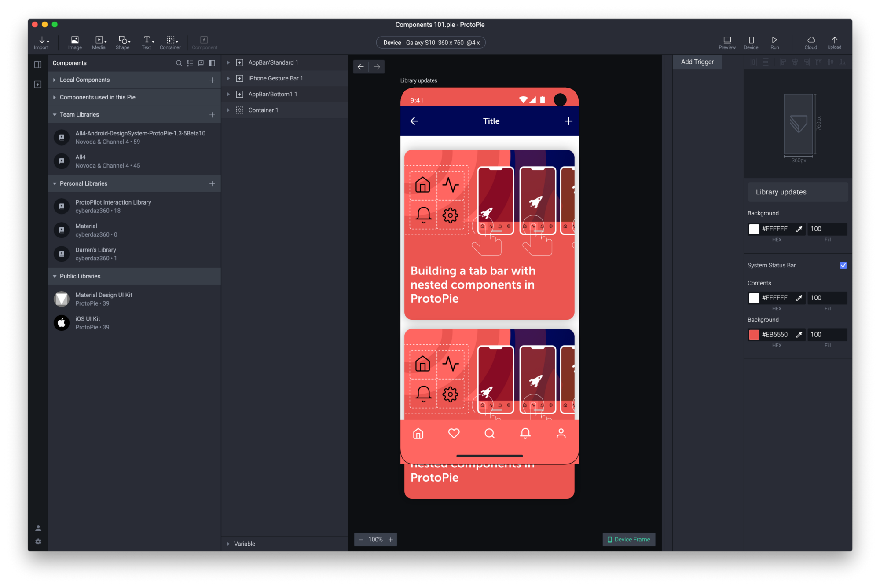Screen dimensions: 880x588
Task: Toggle the System Status Bar checkbox
Action: (843, 265)
